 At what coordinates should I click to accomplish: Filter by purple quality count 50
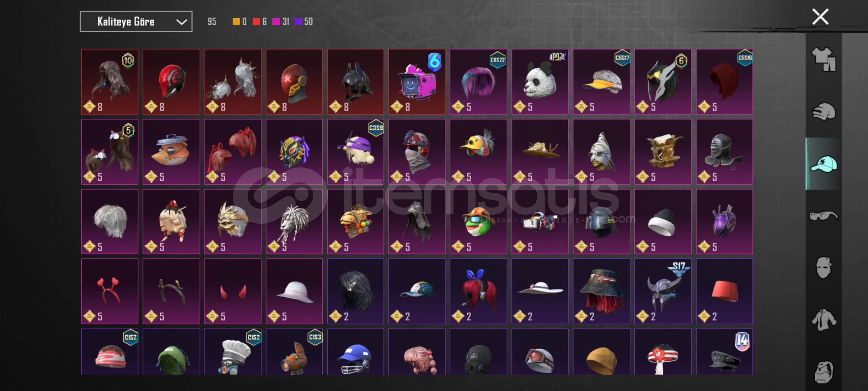(304, 22)
